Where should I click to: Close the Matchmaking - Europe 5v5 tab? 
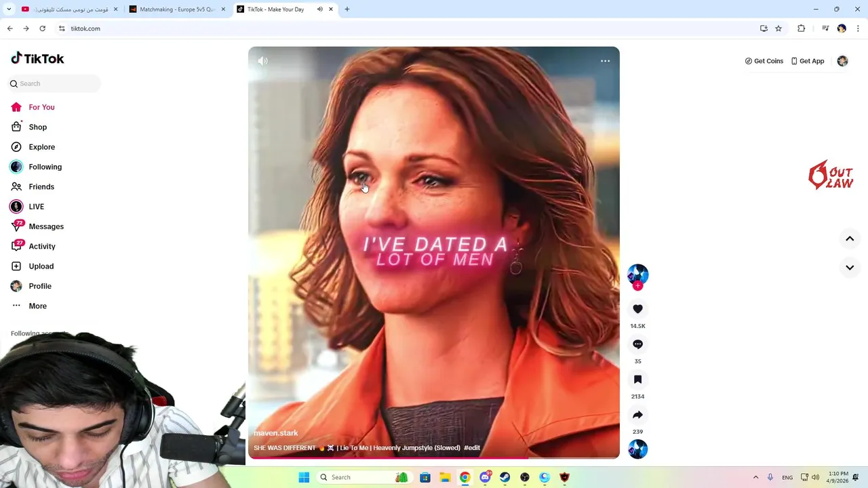223,9
